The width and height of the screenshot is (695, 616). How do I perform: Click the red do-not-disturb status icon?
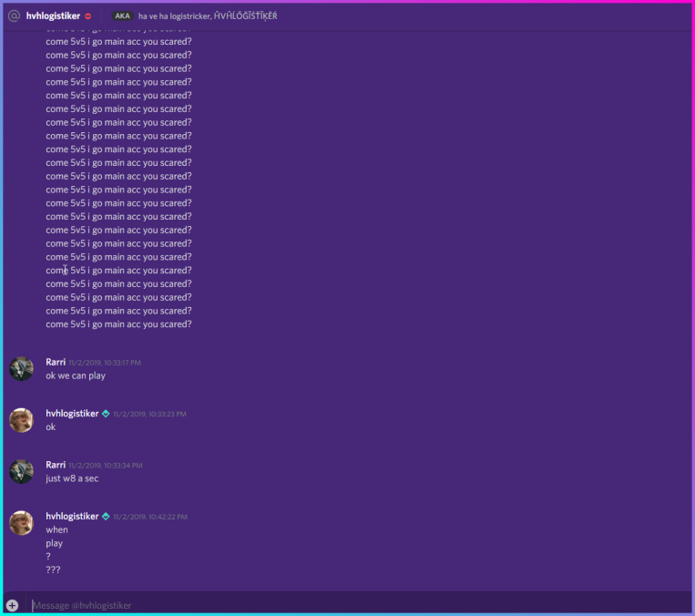(x=88, y=16)
